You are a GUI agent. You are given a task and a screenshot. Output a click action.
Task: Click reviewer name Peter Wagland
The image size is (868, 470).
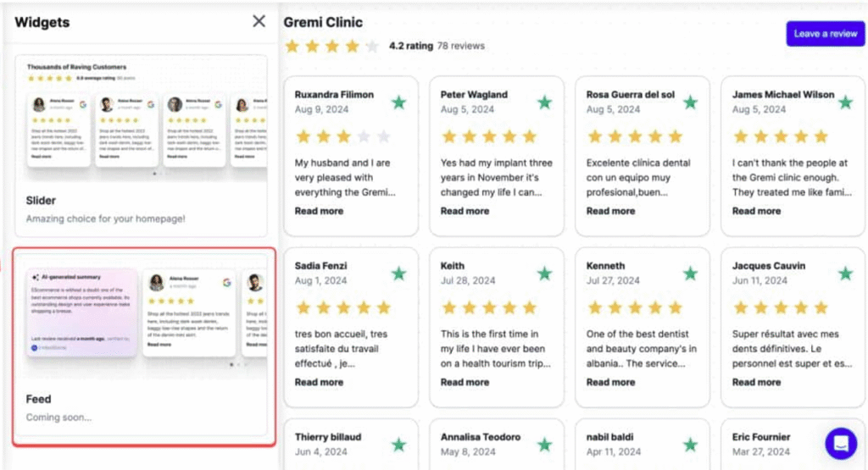point(474,95)
